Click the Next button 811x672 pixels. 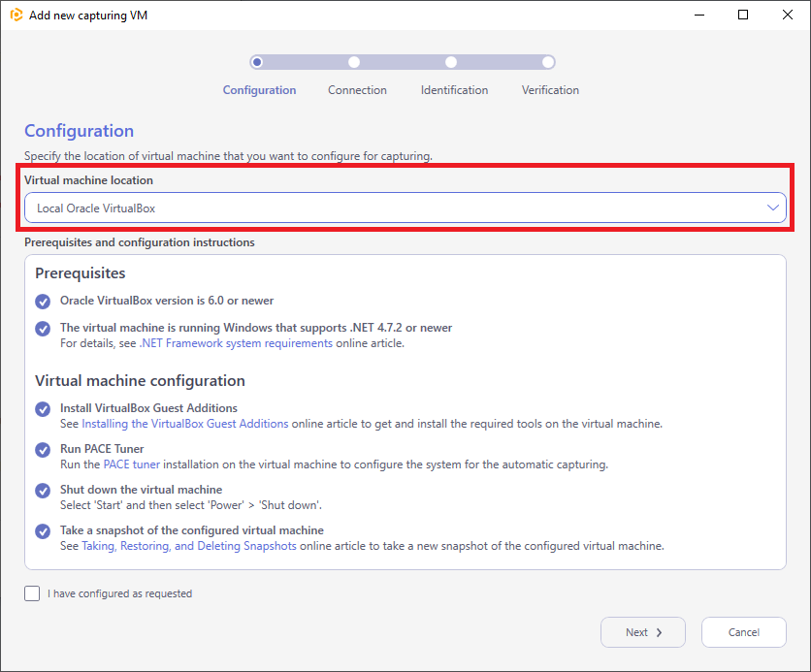(643, 632)
